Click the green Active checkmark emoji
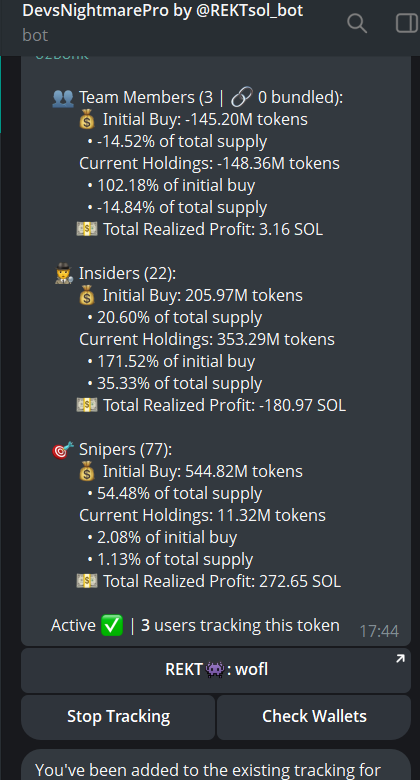420x780 pixels. tap(111, 625)
